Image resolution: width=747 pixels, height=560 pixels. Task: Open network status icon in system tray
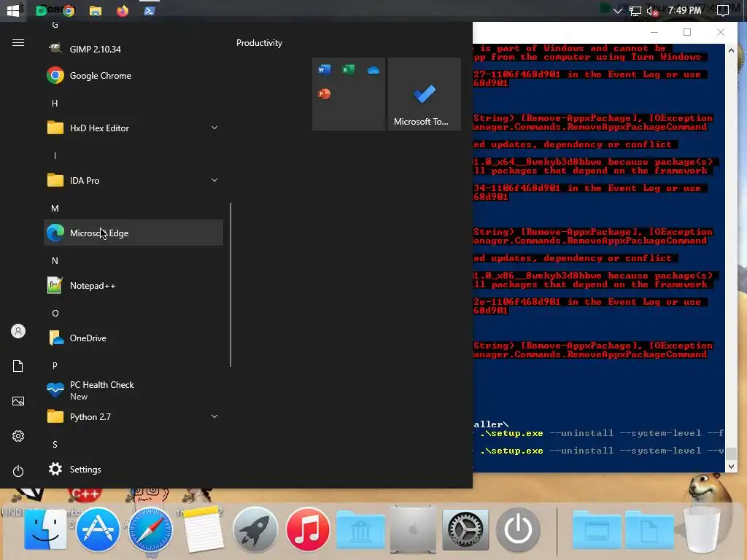635,11
